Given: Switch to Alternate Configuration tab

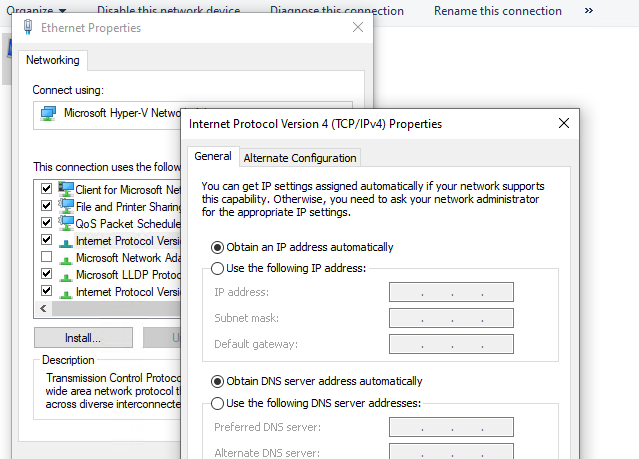Looking at the screenshot, I should (300, 158).
